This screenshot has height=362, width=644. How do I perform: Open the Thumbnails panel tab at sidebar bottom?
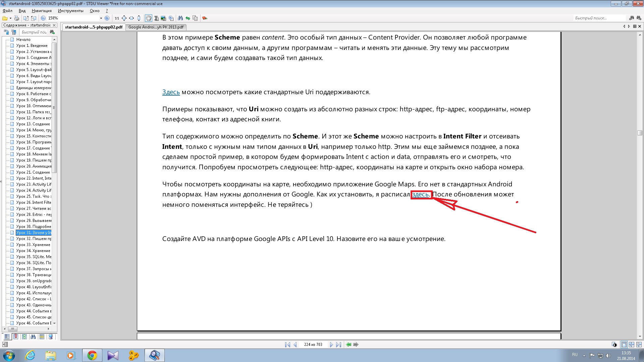coord(24,337)
